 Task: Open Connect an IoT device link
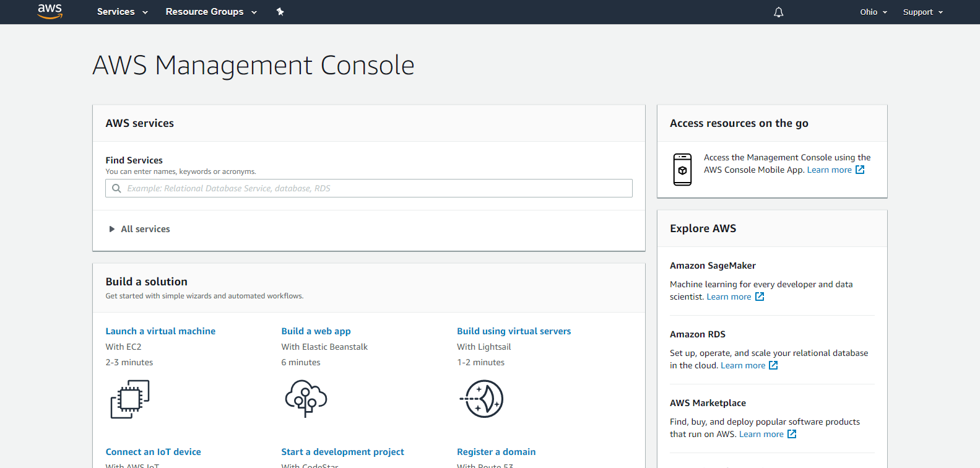click(153, 452)
